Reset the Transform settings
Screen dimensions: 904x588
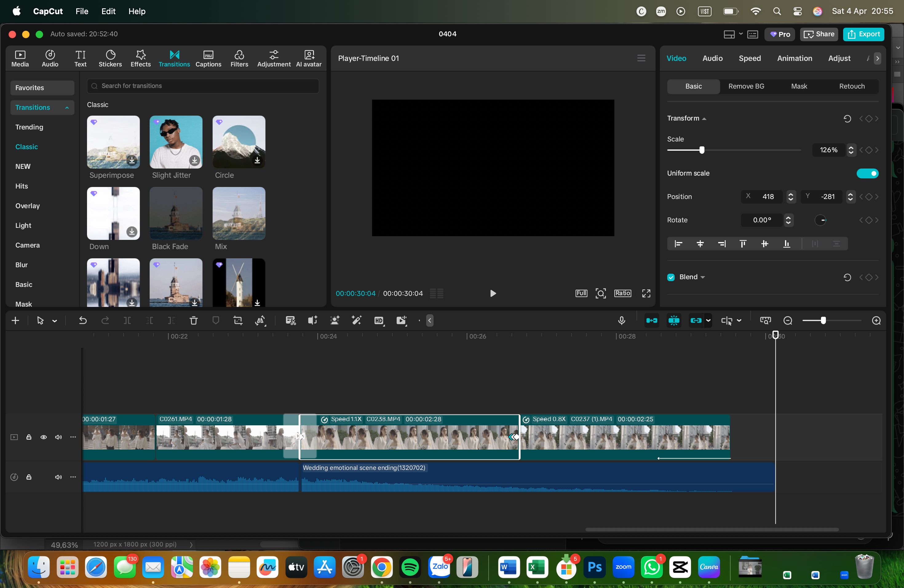[847, 118]
